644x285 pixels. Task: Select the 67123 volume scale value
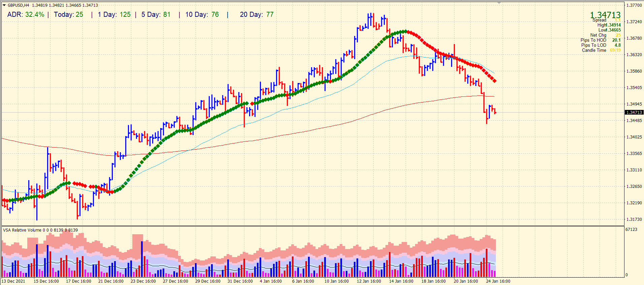point(631,229)
